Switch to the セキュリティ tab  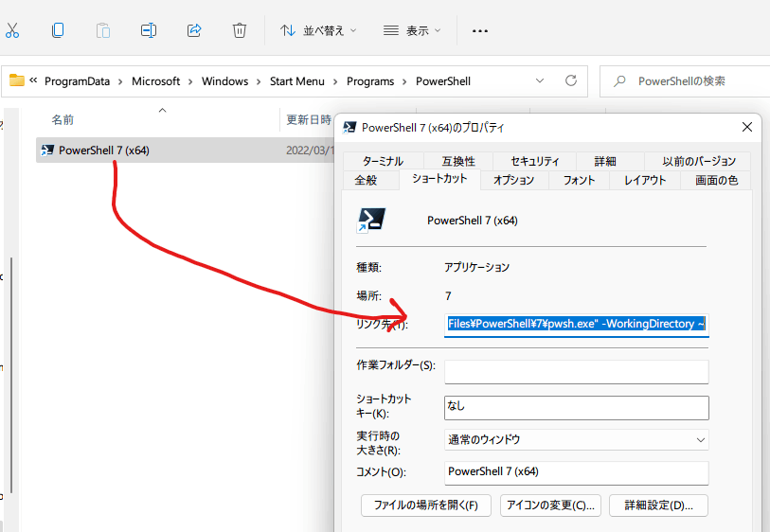[535, 161]
